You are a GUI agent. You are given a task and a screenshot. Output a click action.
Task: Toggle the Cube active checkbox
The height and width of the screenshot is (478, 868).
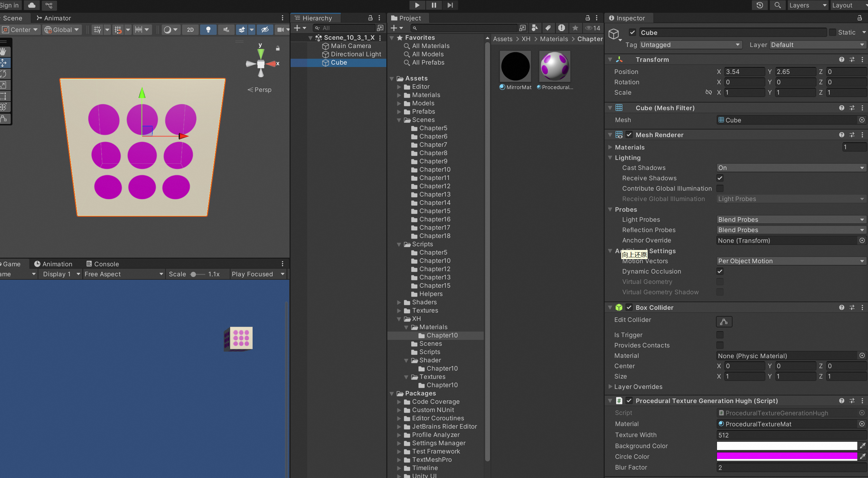[x=632, y=32]
